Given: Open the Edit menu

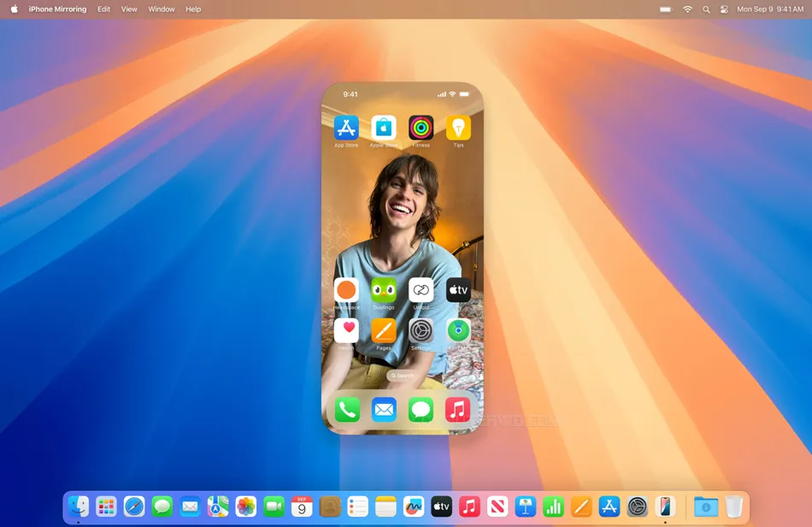Looking at the screenshot, I should point(103,9).
